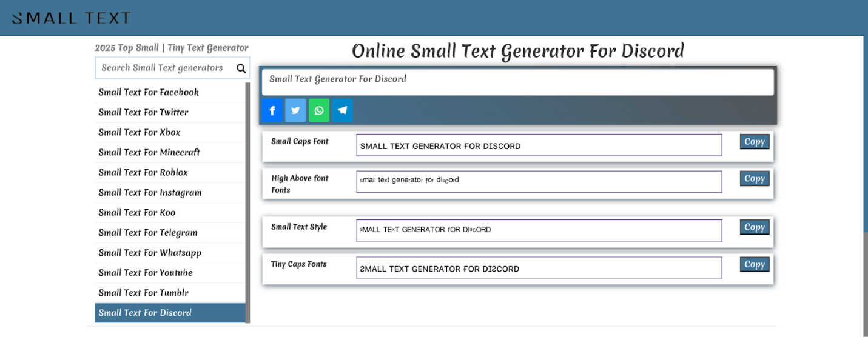Viewport: 868px width, 337px height.
Task: Copy the High Above font result
Action: tap(755, 178)
